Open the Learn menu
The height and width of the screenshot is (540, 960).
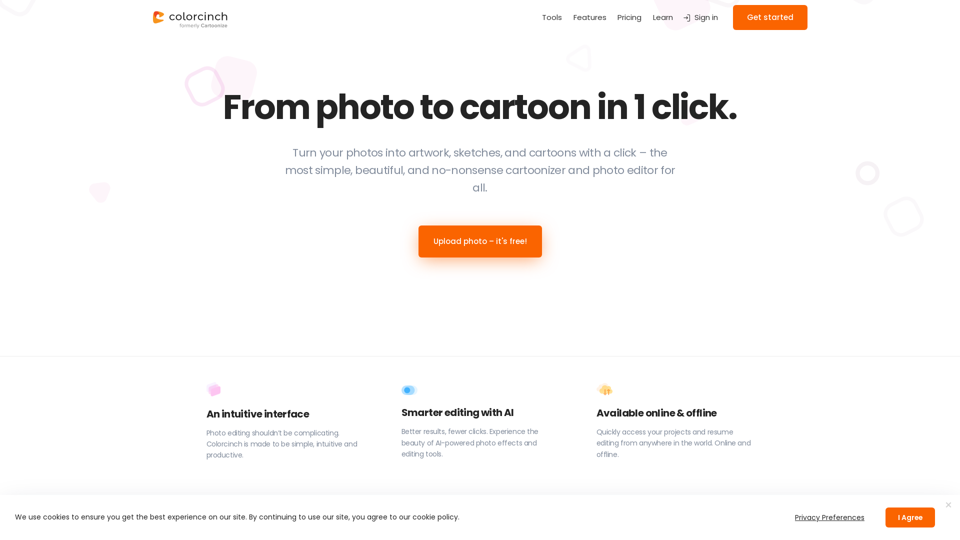coord(662,18)
